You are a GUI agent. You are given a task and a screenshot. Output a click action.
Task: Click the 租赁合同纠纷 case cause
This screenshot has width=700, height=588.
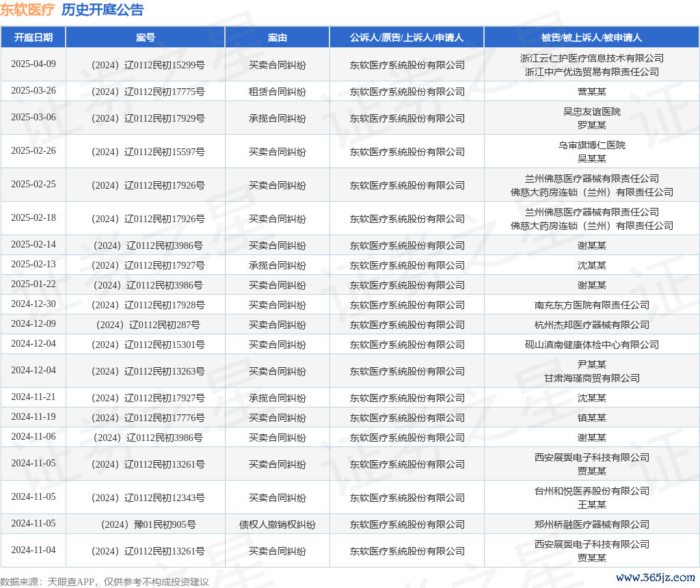coord(278,92)
